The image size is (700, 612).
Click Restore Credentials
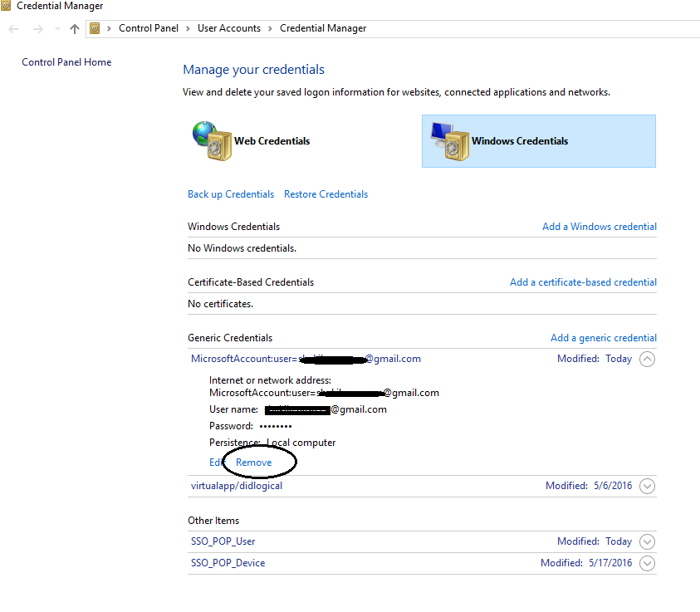tap(326, 193)
